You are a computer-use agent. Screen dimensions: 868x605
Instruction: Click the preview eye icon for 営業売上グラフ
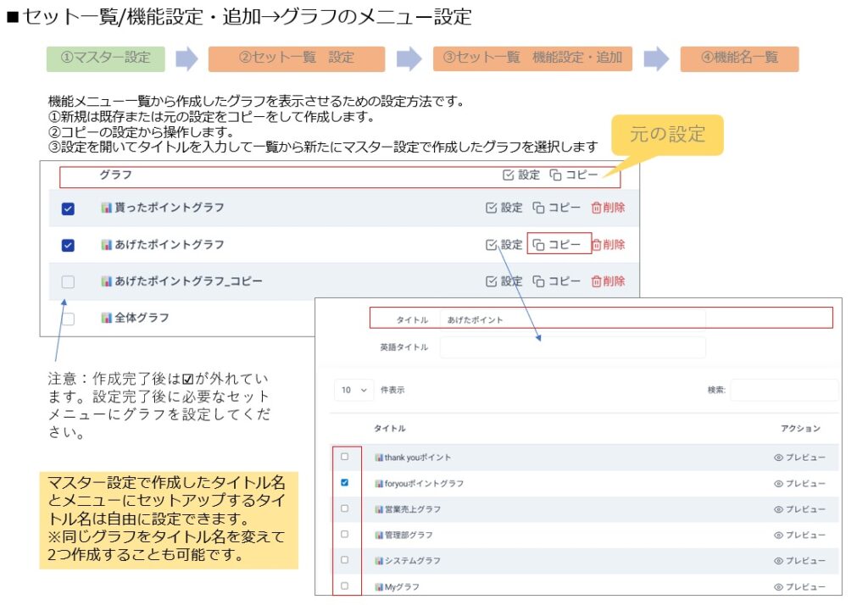(x=778, y=509)
